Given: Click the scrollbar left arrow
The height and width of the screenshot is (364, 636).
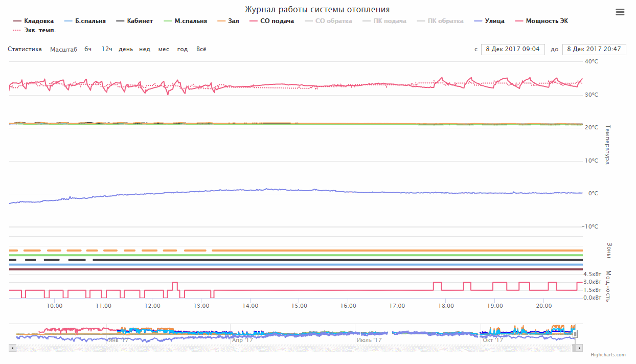Looking at the screenshot, I should [x=13, y=348].
